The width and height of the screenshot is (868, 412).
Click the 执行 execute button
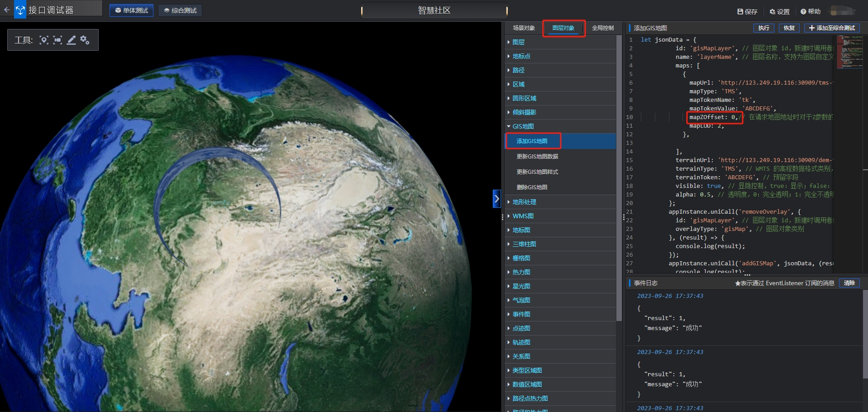(763, 28)
